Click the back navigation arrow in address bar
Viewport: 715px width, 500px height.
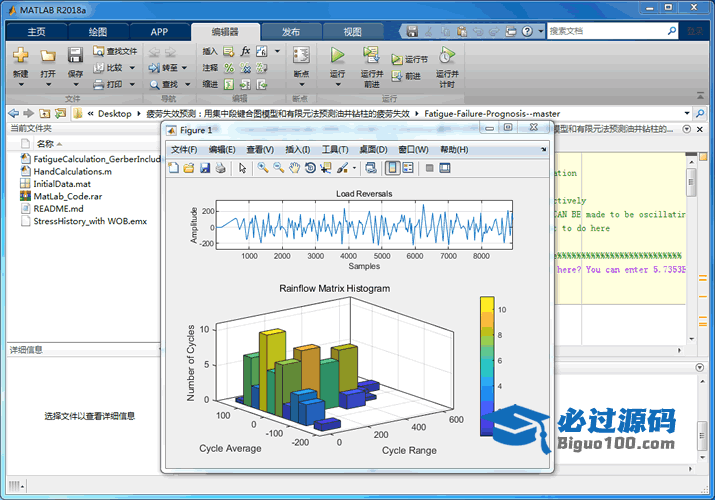pos(14,113)
